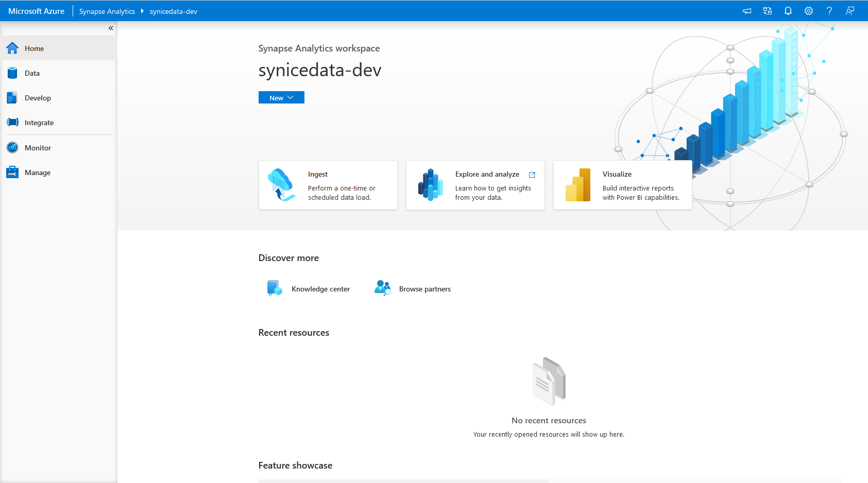This screenshot has width=868, height=483.
Task: Click the Power BI Visualize icon
Action: pos(578,185)
